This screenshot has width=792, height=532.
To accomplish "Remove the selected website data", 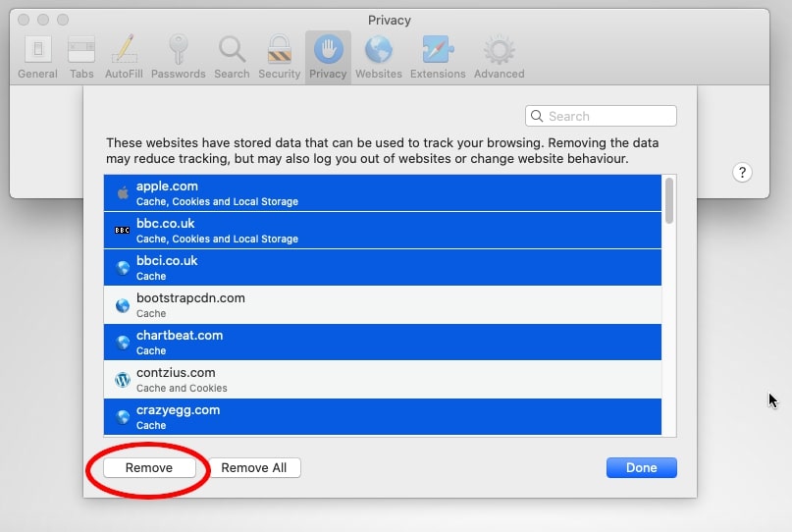I will pos(149,468).
